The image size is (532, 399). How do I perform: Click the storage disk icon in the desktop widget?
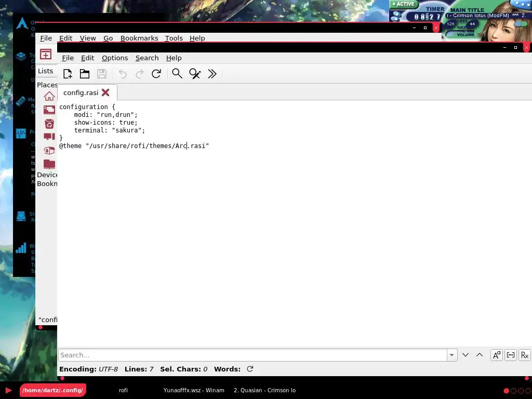click(x=21, y=216)
